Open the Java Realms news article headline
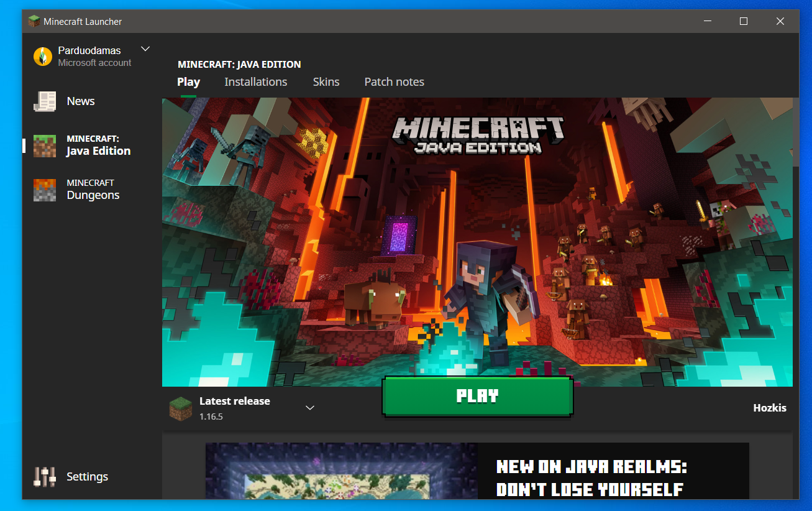The height and width of the screenshot is (511, 812). [591, 478]
